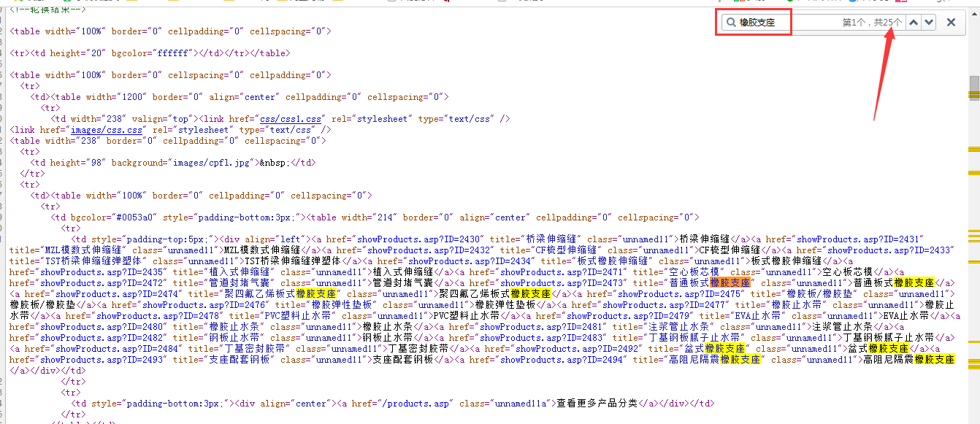
Task: Click the href showProducts.asp?ID=2430
Action: (418, 239)
